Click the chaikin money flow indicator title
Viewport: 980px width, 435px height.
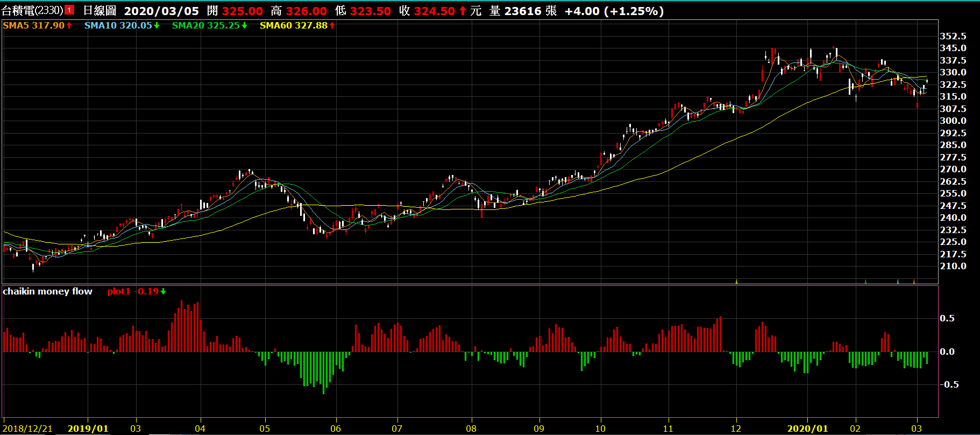pyautogui.click(x=48, y=291)
